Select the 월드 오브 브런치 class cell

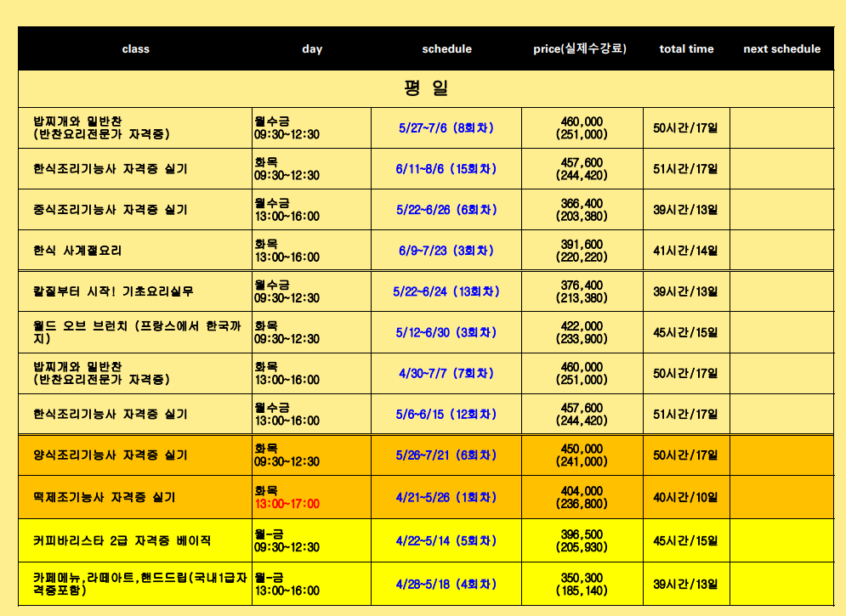click(x=136, y=332)
